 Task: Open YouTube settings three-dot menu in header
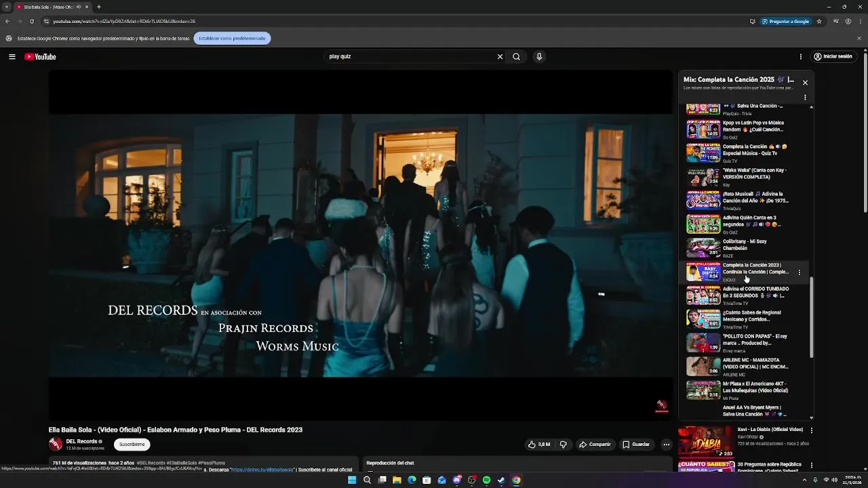click(x=801, y=57)
